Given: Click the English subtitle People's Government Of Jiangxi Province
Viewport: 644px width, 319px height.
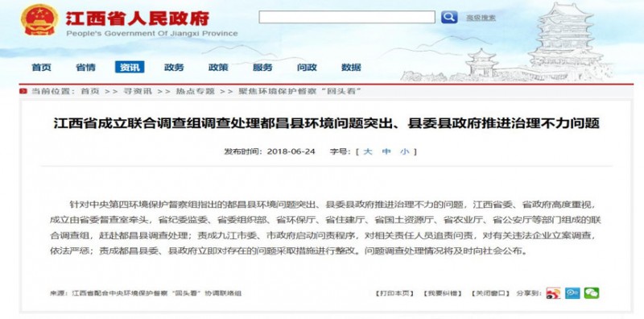Looking at the screenshot, I should 152,34.
